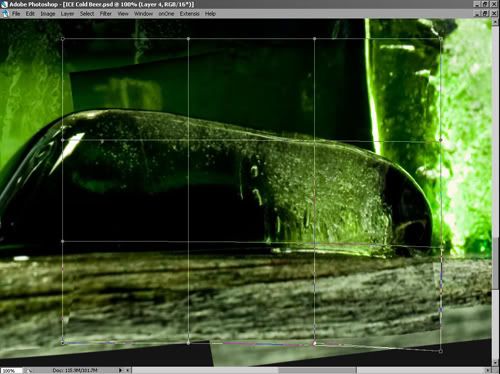Open the Window menu
Image resolution: width=500 pixels, height=374 pixels.
coord(143,14)
